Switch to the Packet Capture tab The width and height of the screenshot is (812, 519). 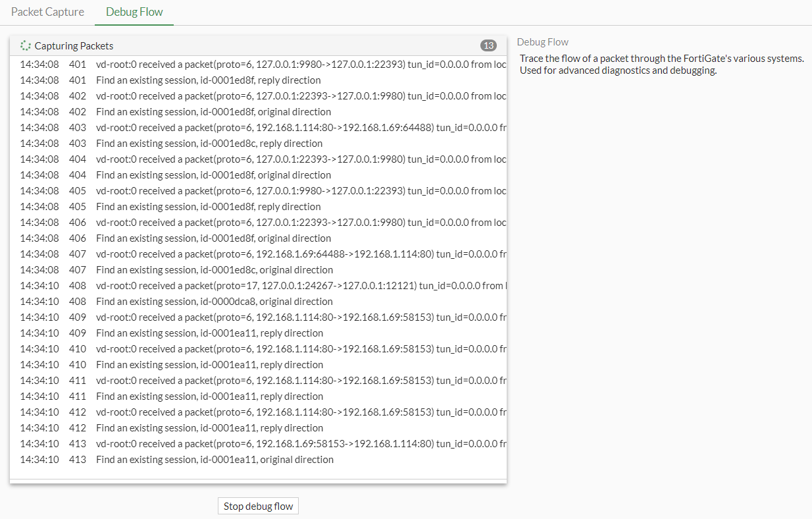[47, 11]
